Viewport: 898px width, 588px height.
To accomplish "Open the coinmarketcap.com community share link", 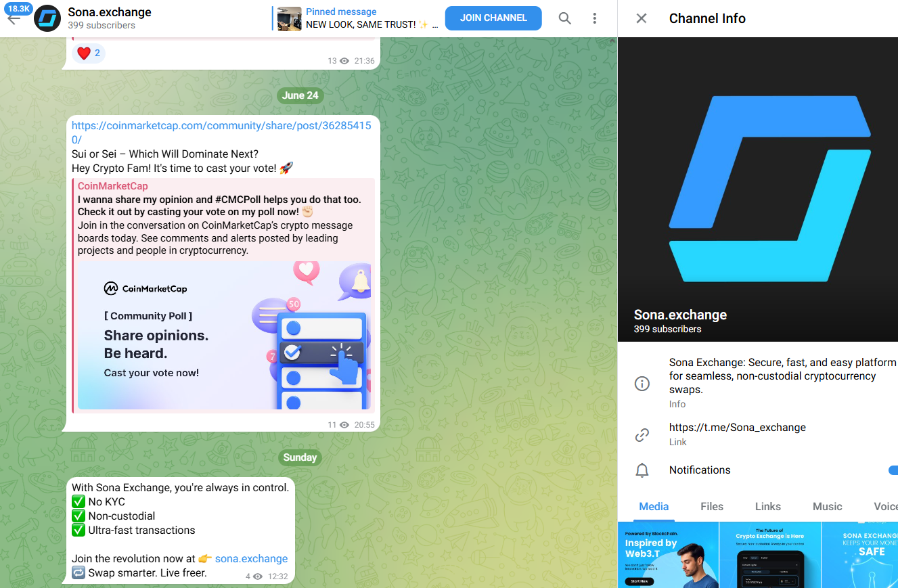I will point(221,133).
